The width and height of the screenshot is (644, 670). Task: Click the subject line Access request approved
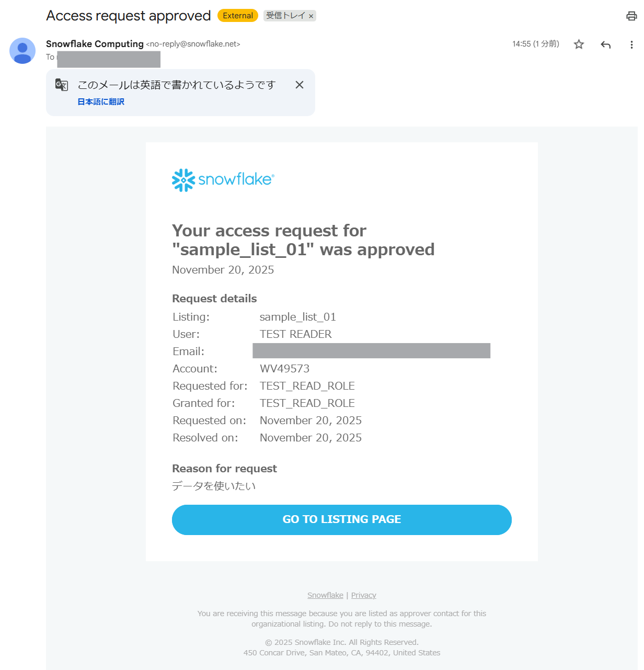click(x=129, y=16)
